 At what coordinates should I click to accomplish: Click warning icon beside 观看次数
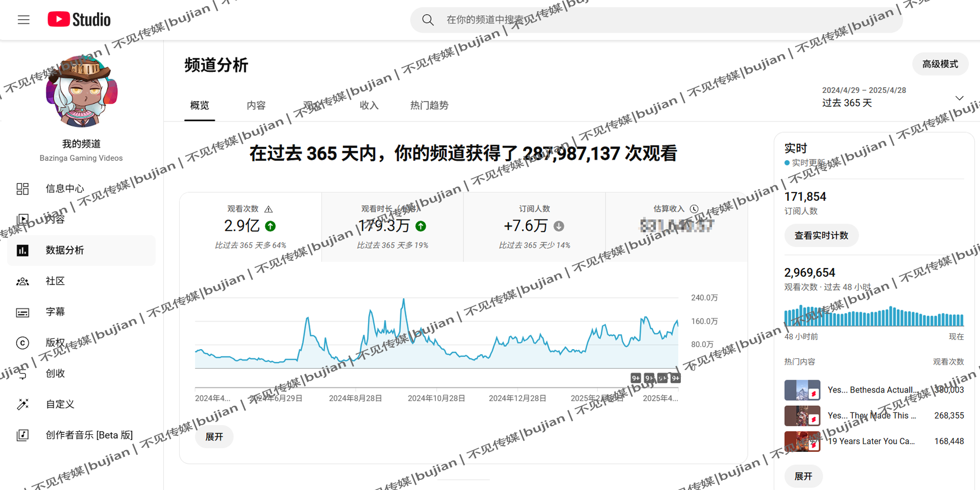(x=268, y=209)
